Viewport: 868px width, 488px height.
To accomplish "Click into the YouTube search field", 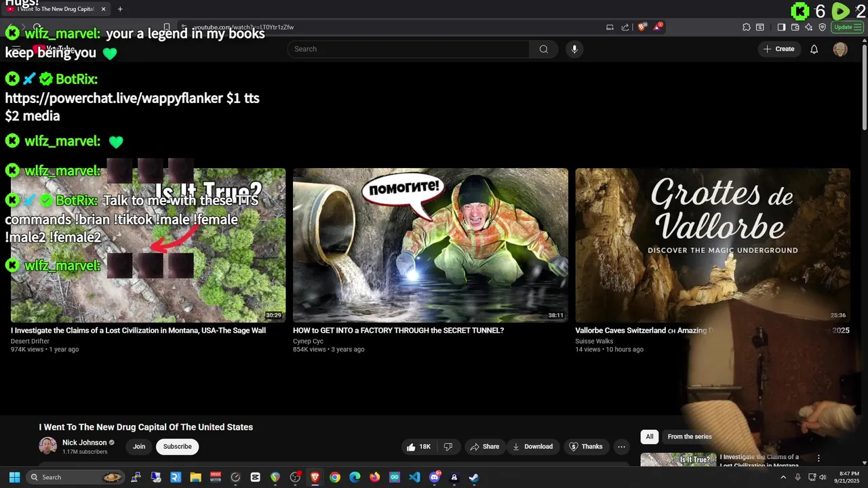I will (x=409, y=49).
